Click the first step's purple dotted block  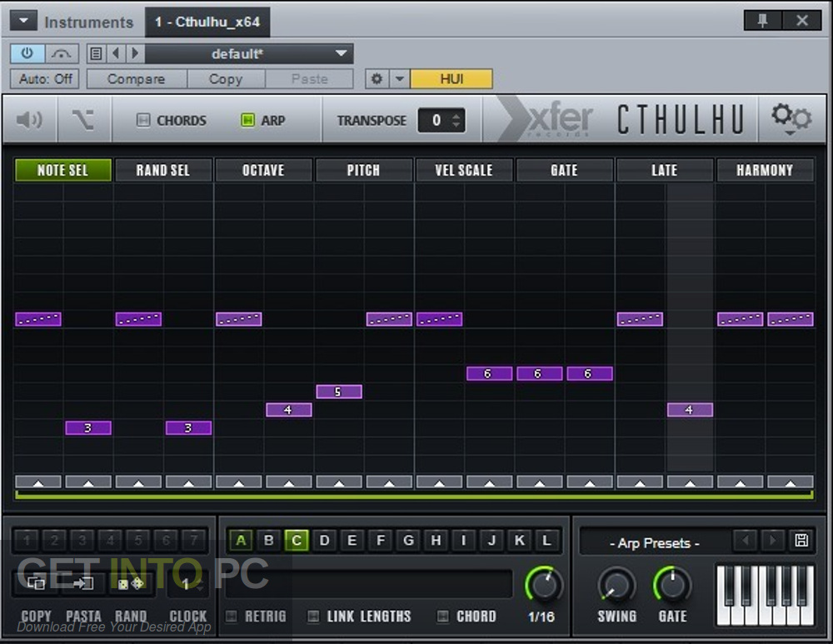[x=38, y=319]
